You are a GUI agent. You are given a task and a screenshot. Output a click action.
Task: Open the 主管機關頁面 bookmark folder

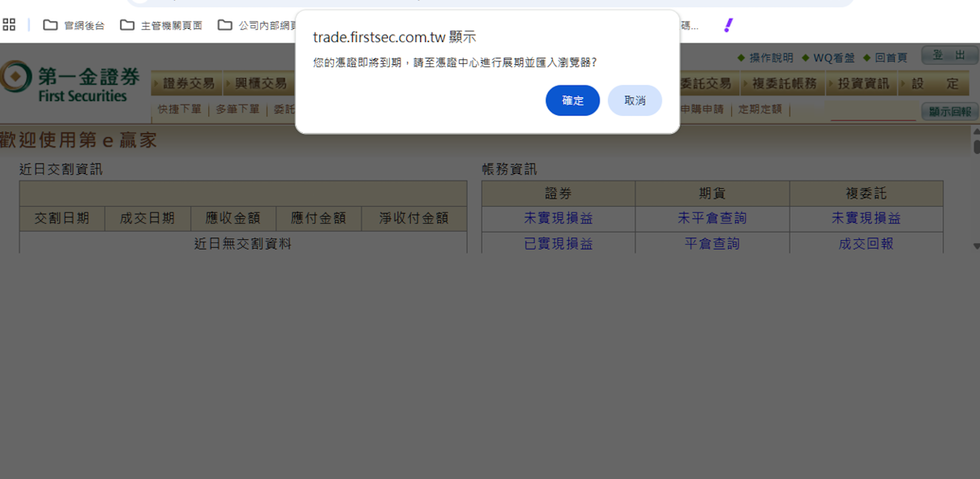coord(161,25)
